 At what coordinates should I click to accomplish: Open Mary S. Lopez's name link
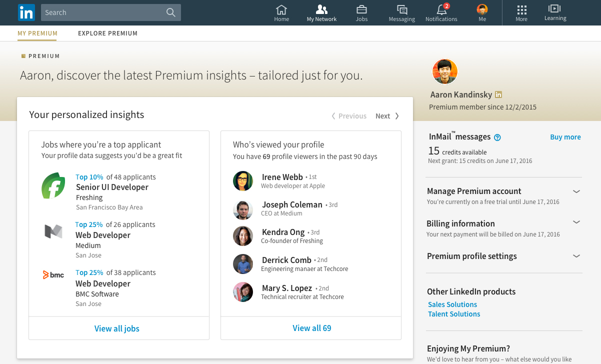pos(287,288)
